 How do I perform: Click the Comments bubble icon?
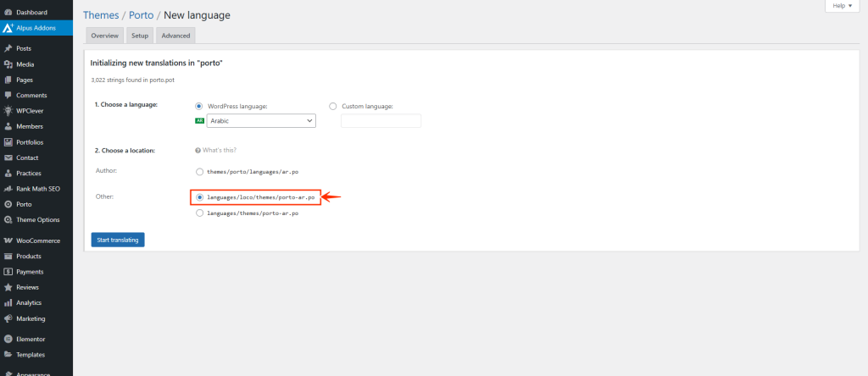[x=8, y=95]
